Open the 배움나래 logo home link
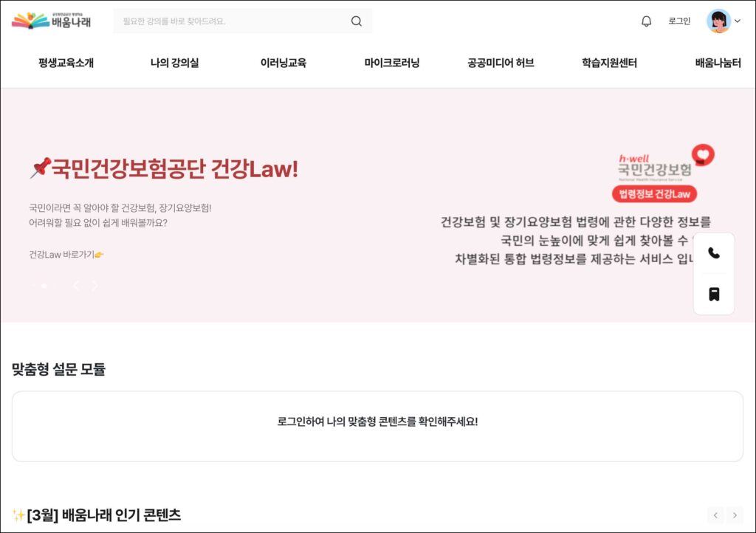 pos(51,21)
